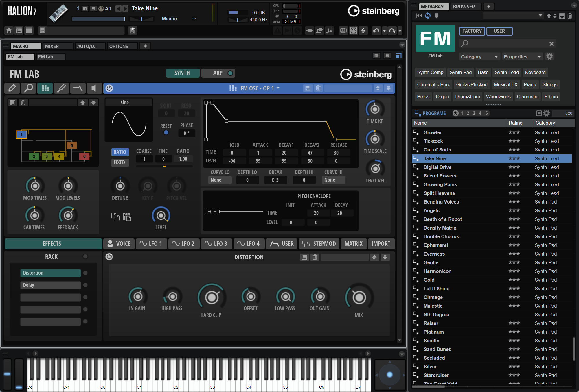Image resolution: width=579 pixels, height=392 pixels.
Task: Click MediaBay trash icon at top right
Action: [x=569, y=16]
